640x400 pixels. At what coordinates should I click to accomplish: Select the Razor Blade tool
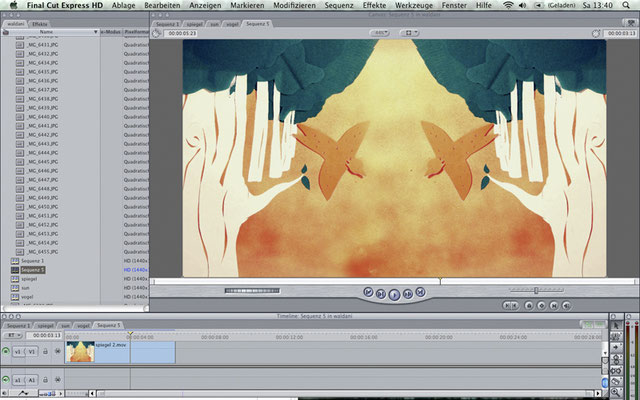[x=616, y=382]
